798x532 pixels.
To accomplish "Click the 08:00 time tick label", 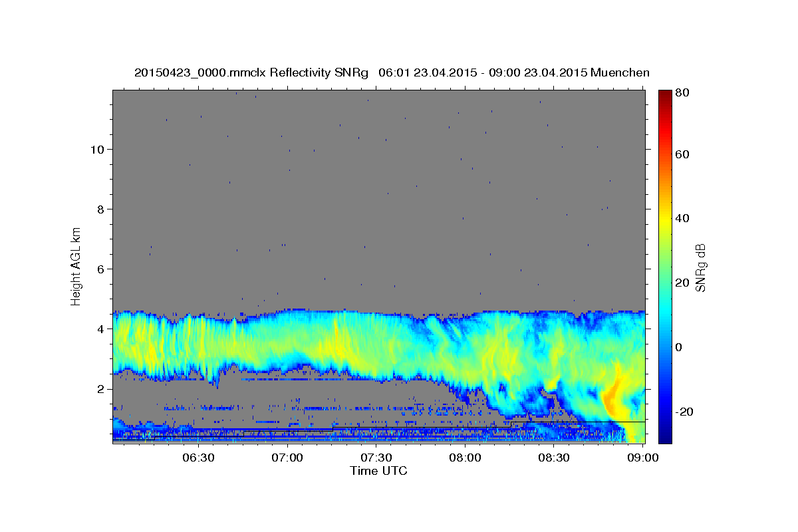I will (x=465, y=458).
